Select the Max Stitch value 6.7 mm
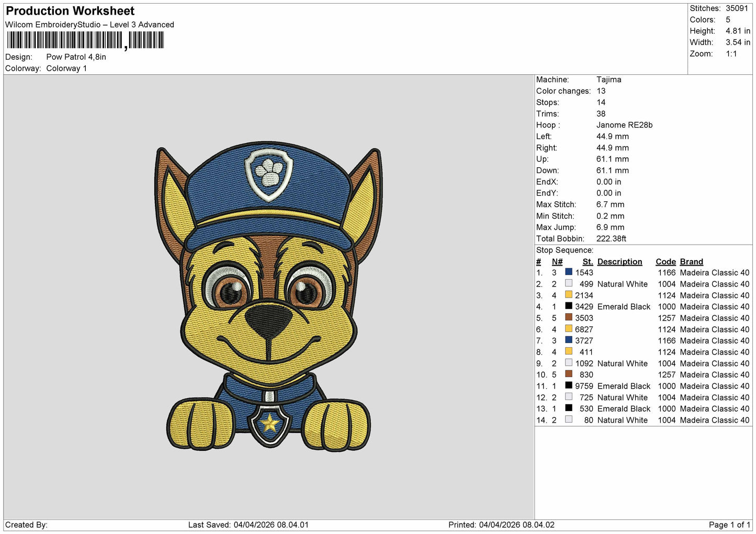The height and width of the screenshot is (534, 756). (x=611, y=204)
